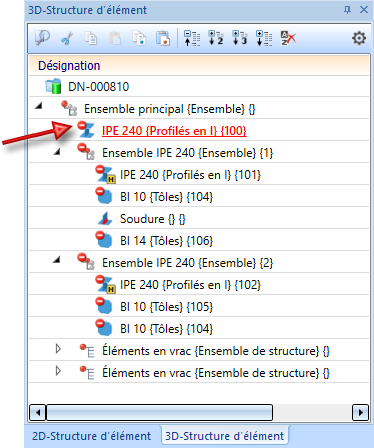Click the DN-000810 drawing icon

[53, 86]
